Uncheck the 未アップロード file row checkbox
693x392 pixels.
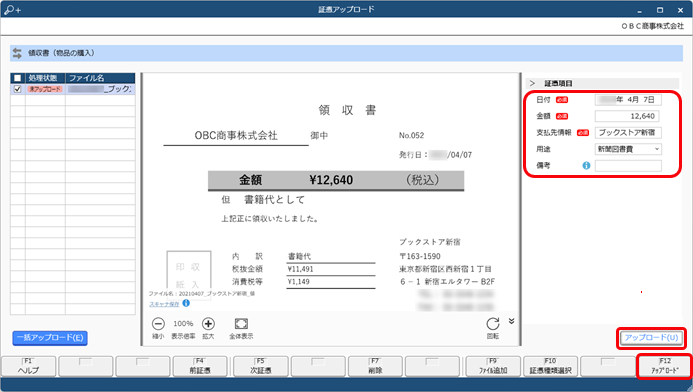point(18,89)
